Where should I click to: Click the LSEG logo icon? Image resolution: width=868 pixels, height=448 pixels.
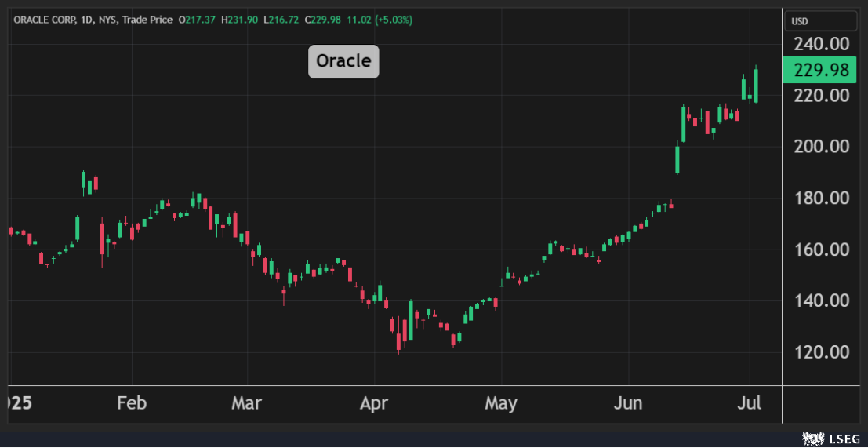coord(812,439)
